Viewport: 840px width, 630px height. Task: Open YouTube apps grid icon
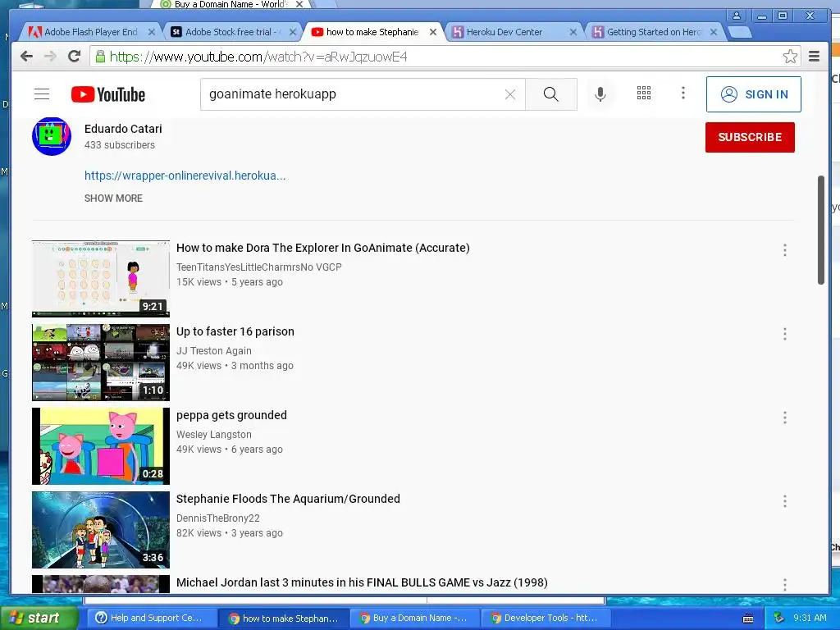click(x=644, y=94)
